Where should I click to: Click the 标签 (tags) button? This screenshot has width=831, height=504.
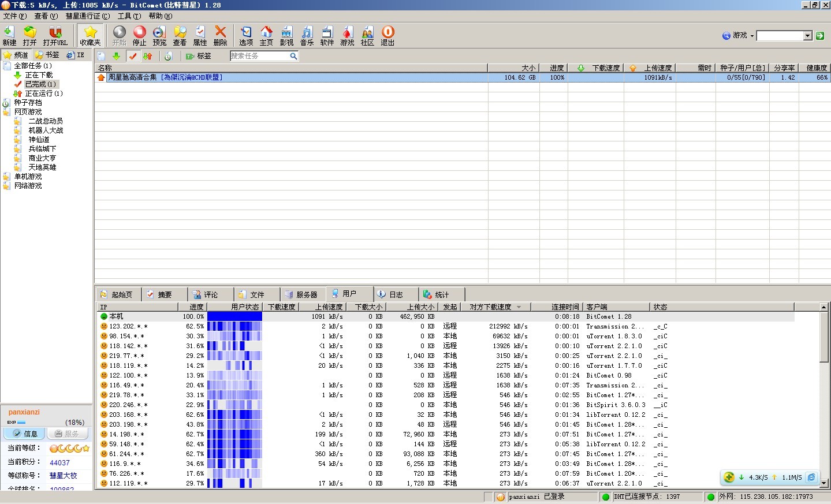(199, 56)
